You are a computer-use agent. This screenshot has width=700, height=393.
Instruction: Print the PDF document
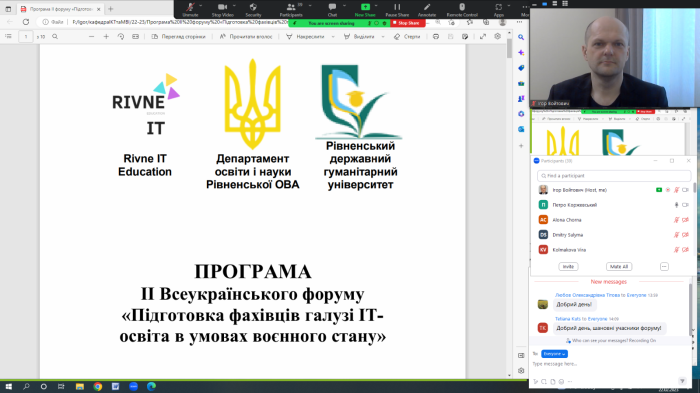436,37
